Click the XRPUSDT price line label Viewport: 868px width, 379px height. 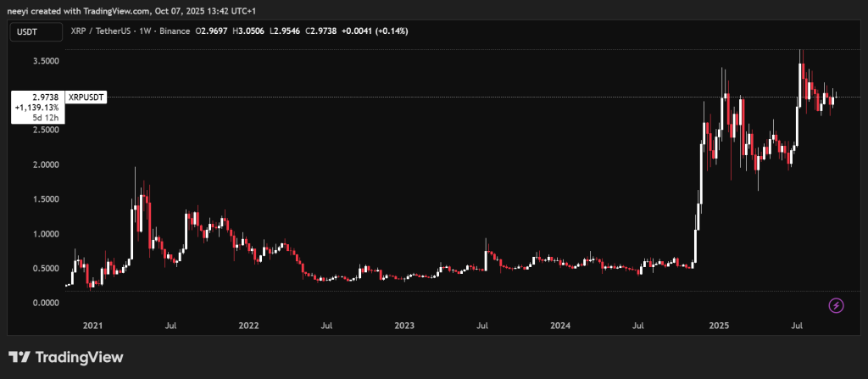point(85,98)
